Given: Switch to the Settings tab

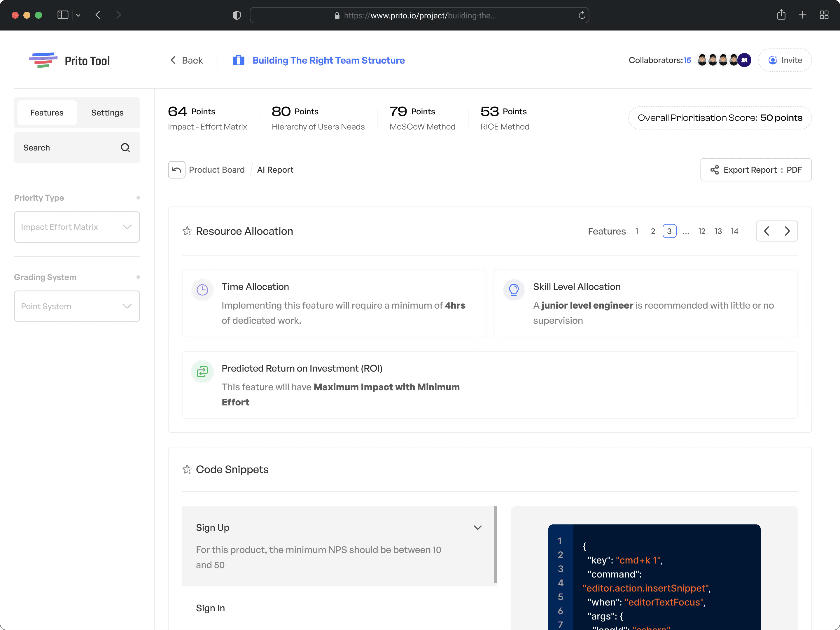Looking at the screenshot, I should 107,113.
